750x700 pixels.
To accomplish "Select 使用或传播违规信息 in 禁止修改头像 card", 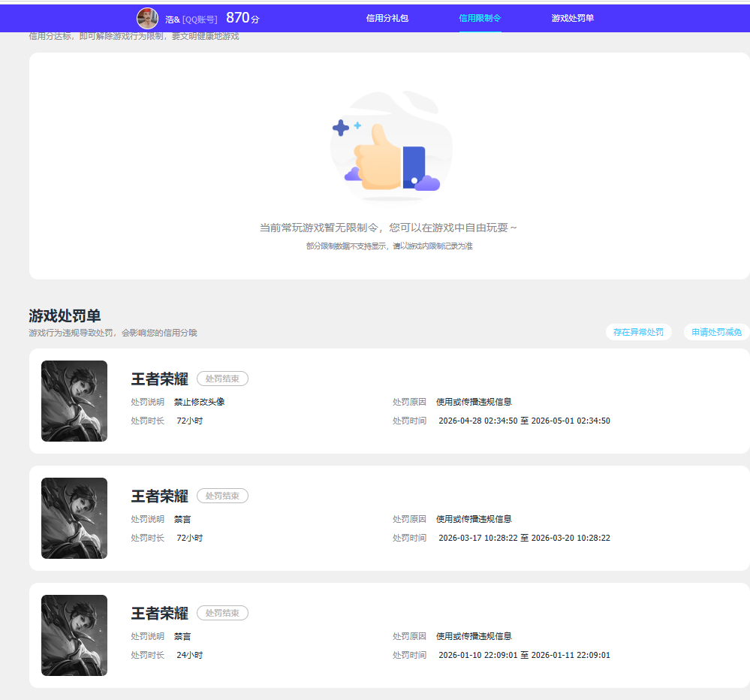I will pos(474,402).
